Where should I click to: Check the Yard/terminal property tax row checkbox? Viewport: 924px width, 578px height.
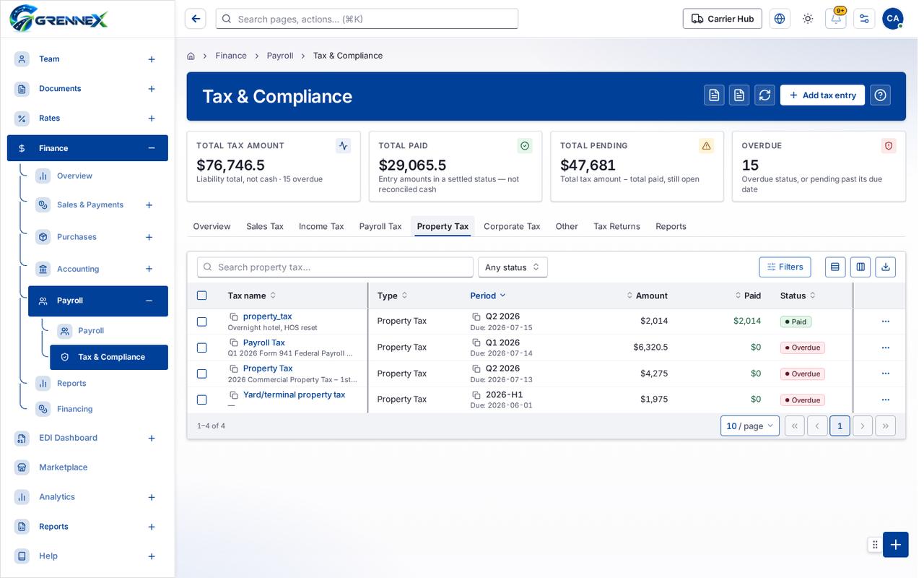click(201, 400)
